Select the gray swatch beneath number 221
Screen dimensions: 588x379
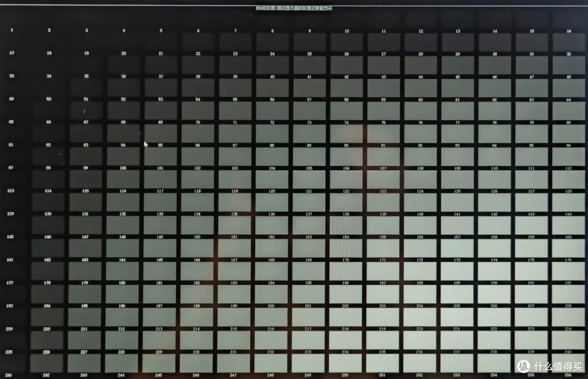point(456,340)
